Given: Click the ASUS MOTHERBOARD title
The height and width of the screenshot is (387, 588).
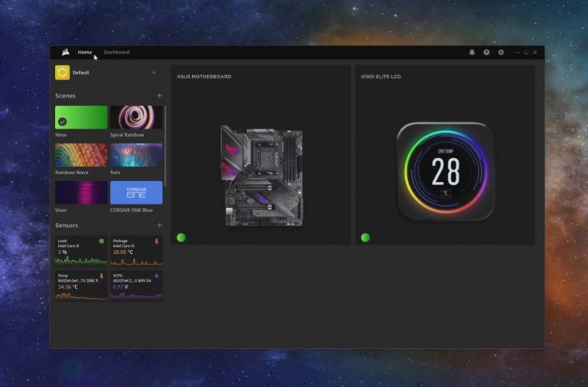Looking at the screenshot, I should [x=204, y=77].
